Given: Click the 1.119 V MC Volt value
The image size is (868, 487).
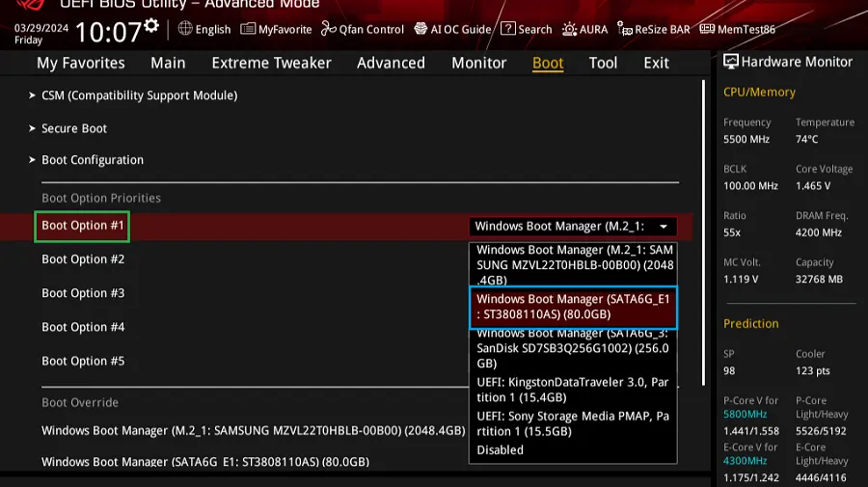Looking at the screenshot, I should pos(741,279).
